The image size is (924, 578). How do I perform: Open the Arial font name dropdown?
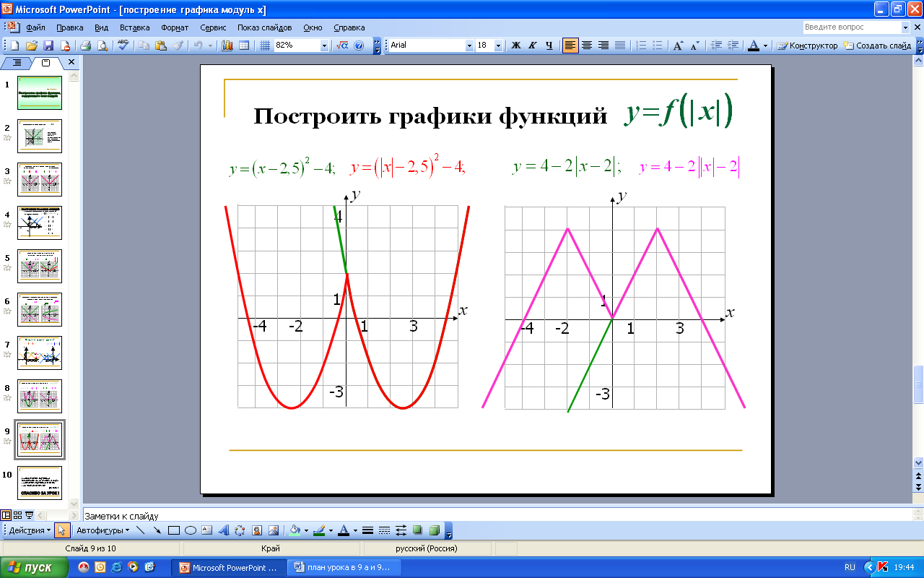coord(469,46)
